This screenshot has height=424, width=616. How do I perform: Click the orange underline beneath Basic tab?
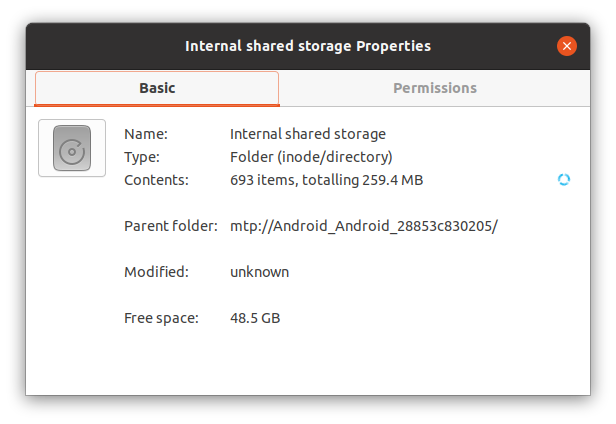click(x=157, y=105)
